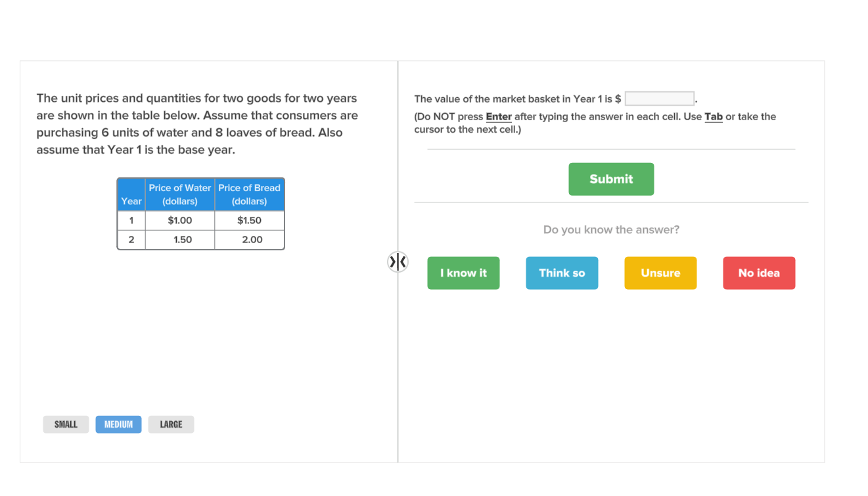Select the $1.50 bread price cell
The width and height of the screenshot is (868, 496).
coord(249,220)
